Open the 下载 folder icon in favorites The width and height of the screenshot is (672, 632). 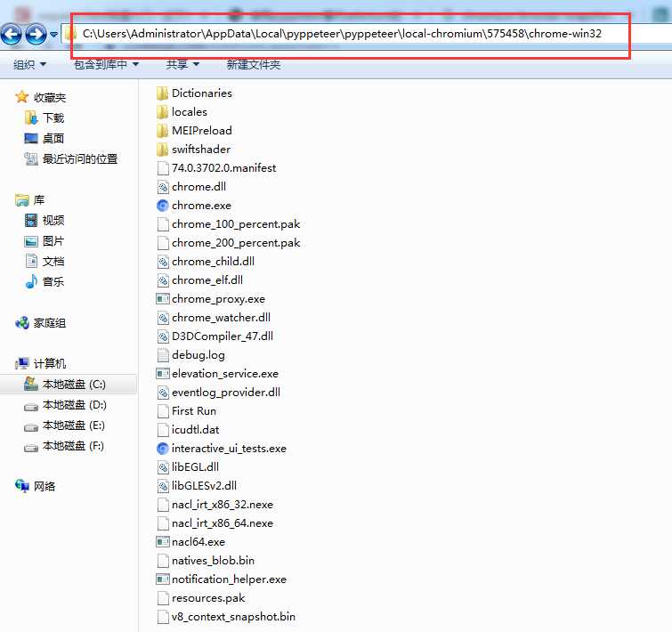click(31, 117)
